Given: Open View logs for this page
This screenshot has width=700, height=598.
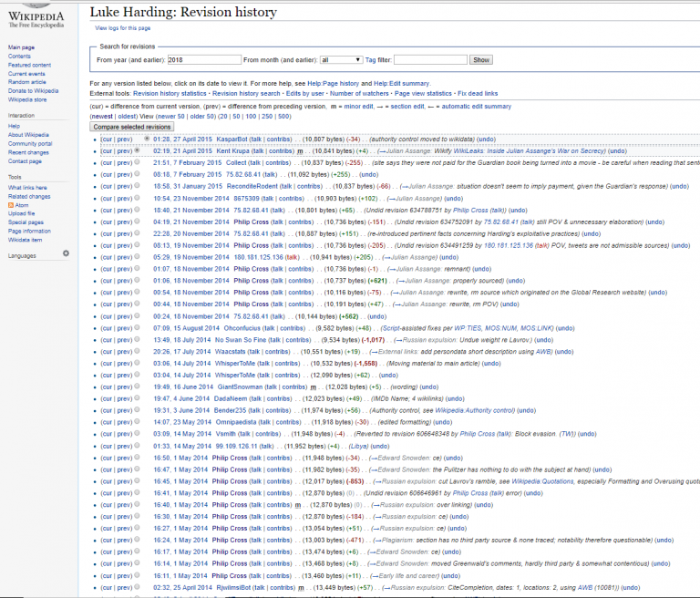Looking at the screenshot, I should click(x=123, y=28).
